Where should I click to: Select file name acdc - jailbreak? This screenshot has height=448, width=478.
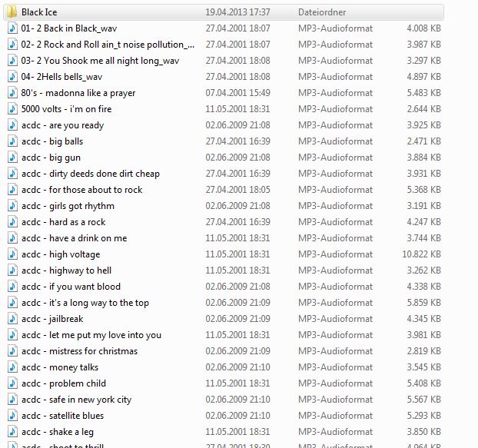coord(52,319)
